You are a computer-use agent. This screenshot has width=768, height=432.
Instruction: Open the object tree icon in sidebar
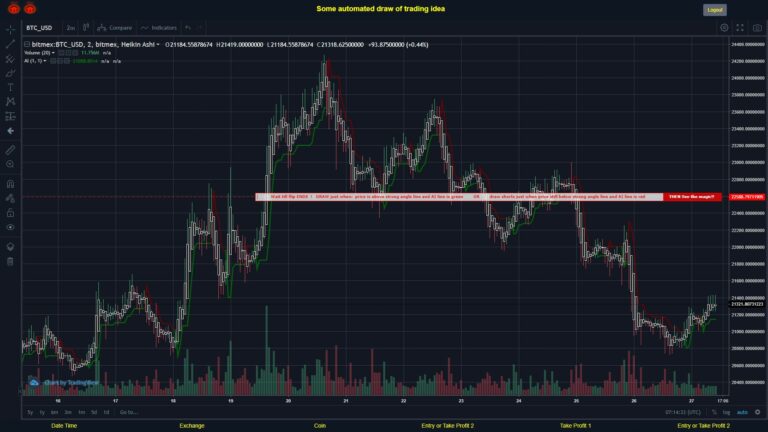10,246
